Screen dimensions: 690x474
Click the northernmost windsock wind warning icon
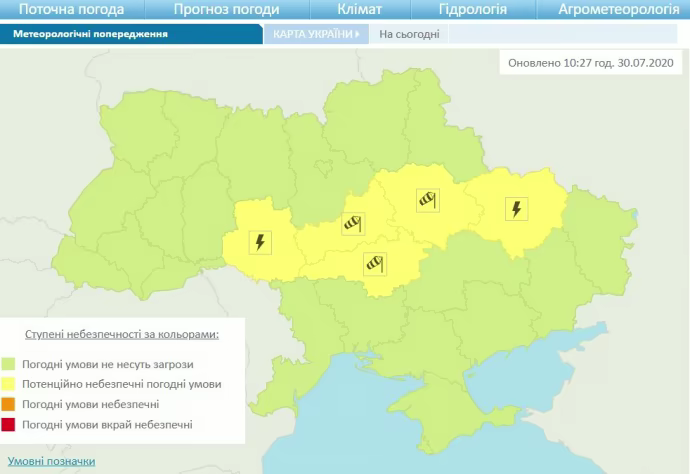point(429,200)
